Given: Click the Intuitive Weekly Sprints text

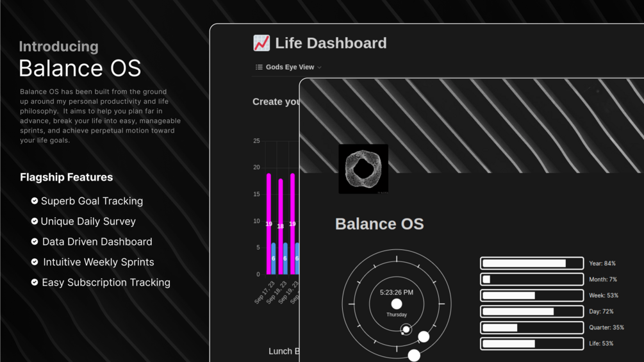Looking at the screenshot, I should 99,262.
